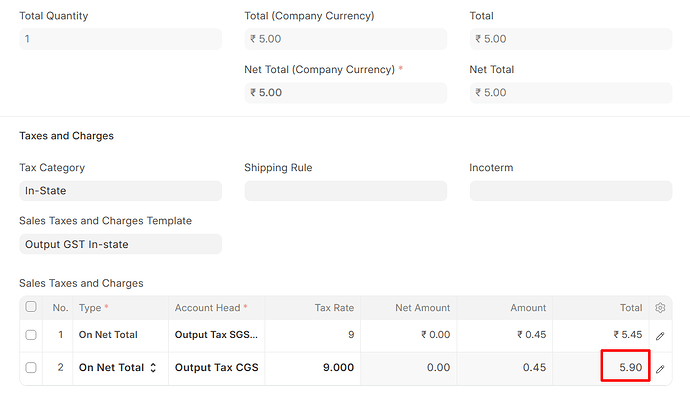Open the table settings gear icon
690x393 pixels.
click(x=660, y=308)
